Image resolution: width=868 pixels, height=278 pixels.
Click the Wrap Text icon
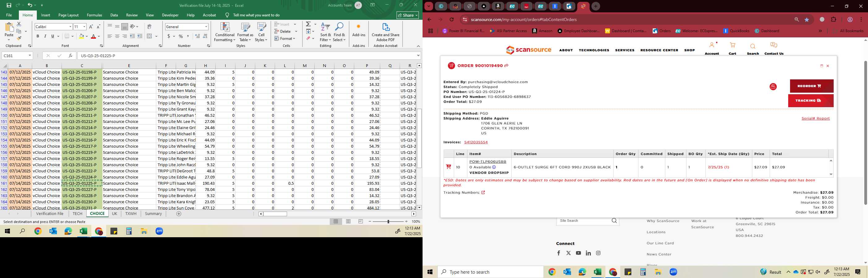149,27
